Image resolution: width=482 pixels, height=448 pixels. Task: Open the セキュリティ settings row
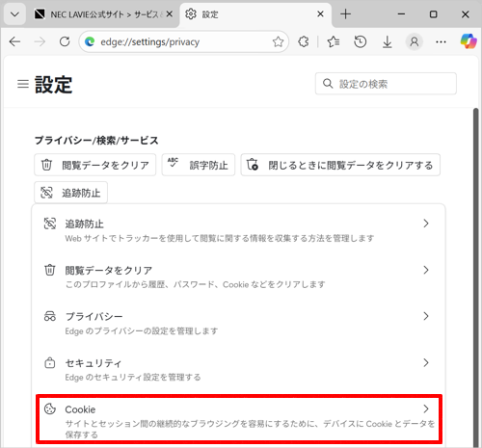click(x=238, y=369)
